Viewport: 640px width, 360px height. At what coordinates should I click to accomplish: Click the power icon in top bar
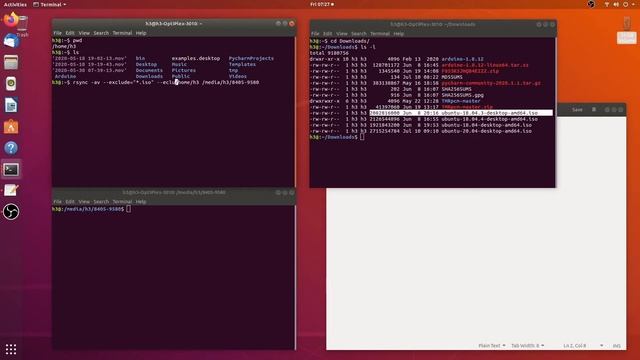point(625,4)
